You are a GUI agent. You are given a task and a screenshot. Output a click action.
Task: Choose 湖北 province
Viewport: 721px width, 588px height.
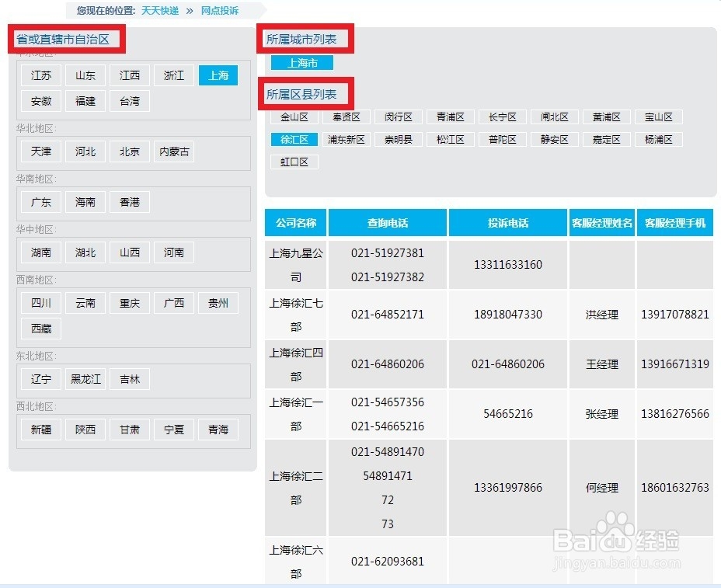click(85, 253)
